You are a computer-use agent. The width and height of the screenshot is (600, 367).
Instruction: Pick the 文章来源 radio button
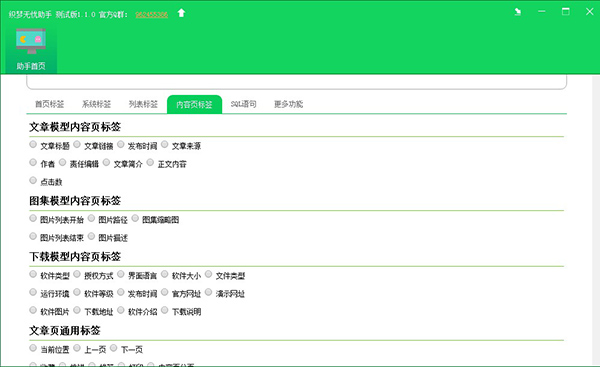(x=165, y=144)
